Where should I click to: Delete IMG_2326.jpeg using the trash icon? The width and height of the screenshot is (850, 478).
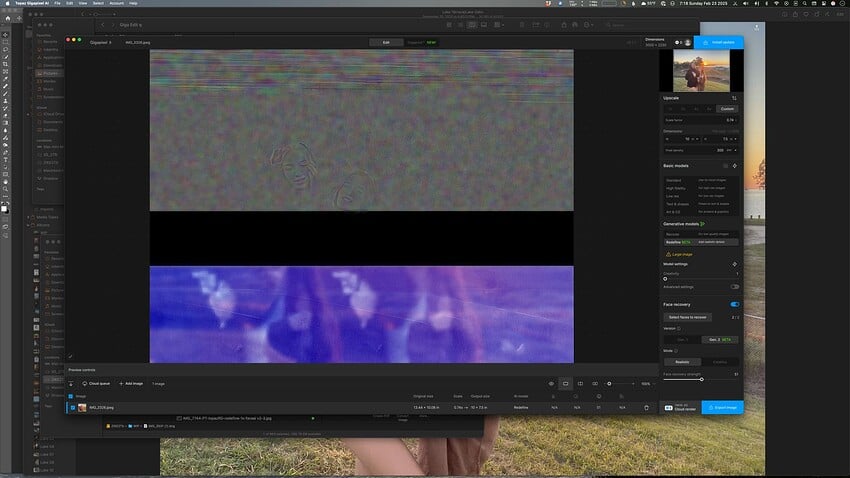(646, 407)
